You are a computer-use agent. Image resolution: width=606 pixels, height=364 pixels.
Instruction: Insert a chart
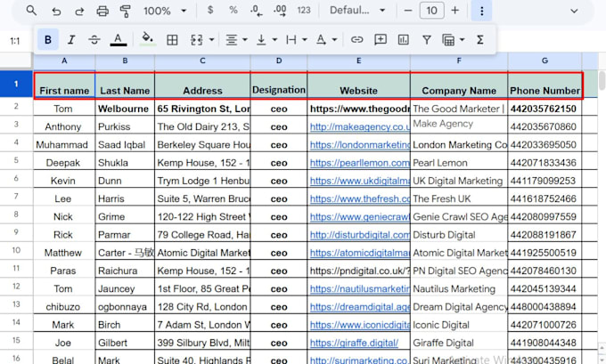tap(403, 39)
